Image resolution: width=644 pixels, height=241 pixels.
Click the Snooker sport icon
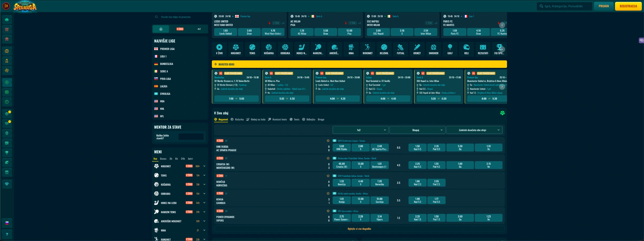tap(433, 49)
